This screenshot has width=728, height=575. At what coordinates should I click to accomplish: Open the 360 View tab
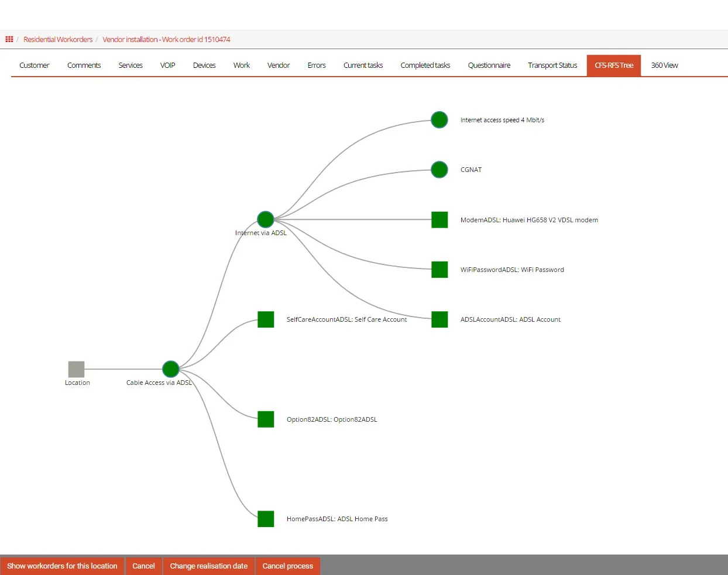pyautogui.click(x=664, y=66)
